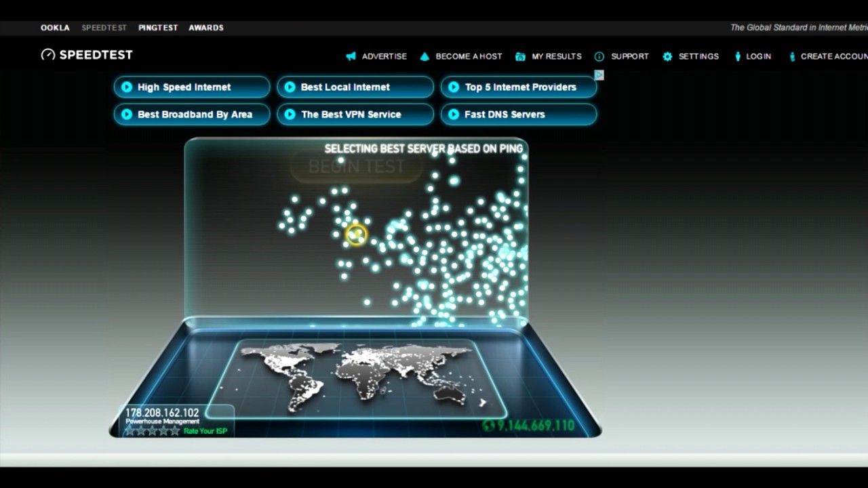Click the ISP rating stars

coord(153,431)
